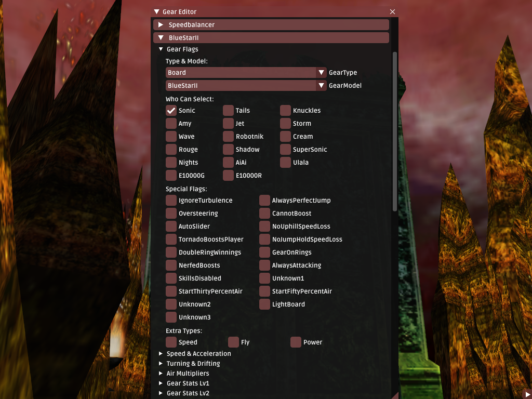Tick the Amy checkbox
This screenshot has height=399, width=532.
(x=171, y=124)
